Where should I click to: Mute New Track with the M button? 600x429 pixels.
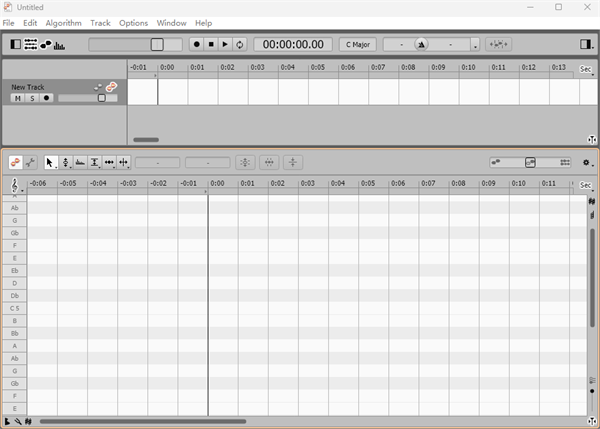[18, 98]
